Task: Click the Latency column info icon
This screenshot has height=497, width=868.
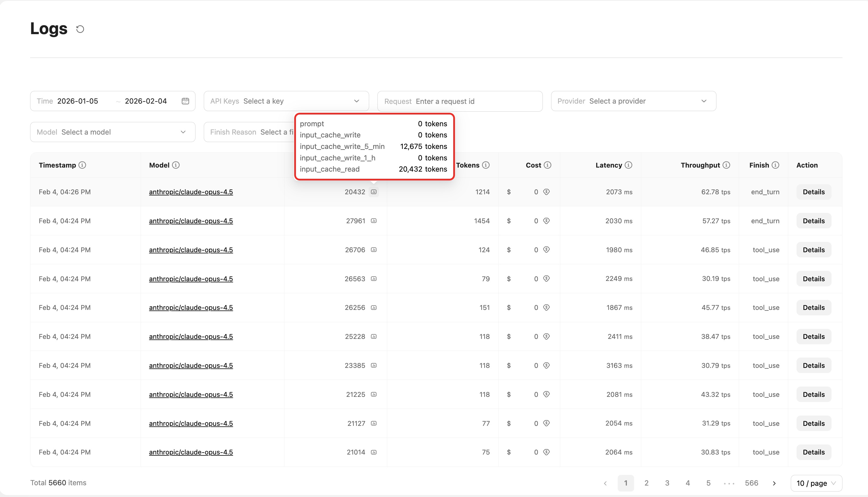Action: coord(628,165)
